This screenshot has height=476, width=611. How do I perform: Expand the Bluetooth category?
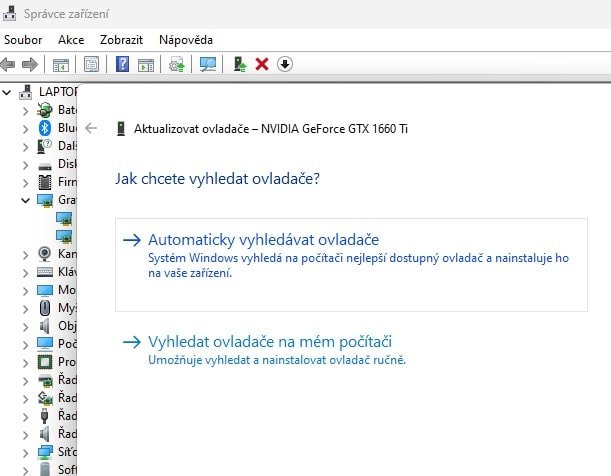pyautogui.click(x=25, y=129)
